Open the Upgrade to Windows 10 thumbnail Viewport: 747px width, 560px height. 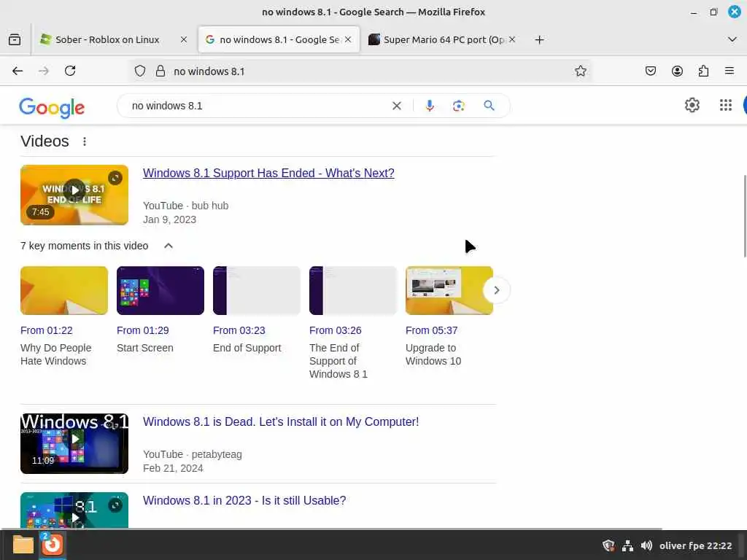tap(449, 290)
